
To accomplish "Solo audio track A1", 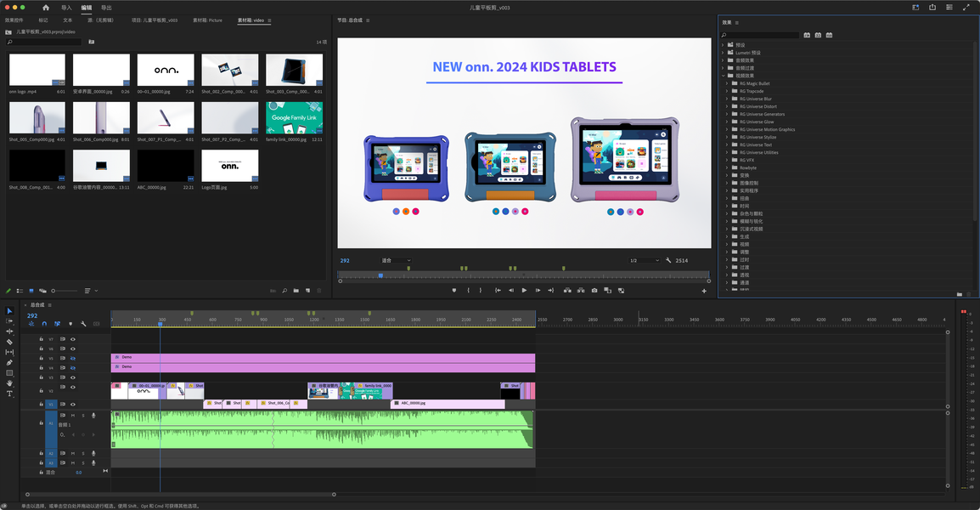I will click(83, 416).
